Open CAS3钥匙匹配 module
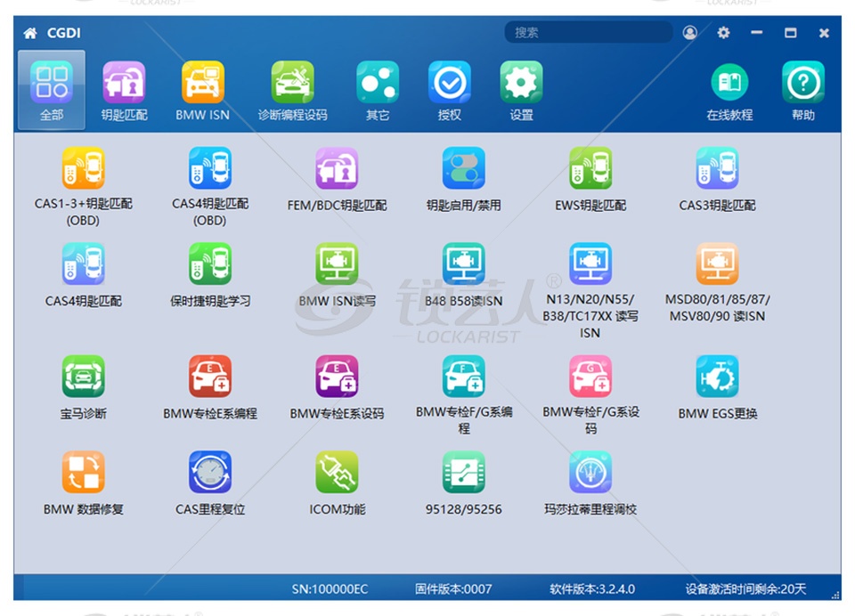Image resolution: width=855 pixels, height=616 pixels. [x=717, y=168]
